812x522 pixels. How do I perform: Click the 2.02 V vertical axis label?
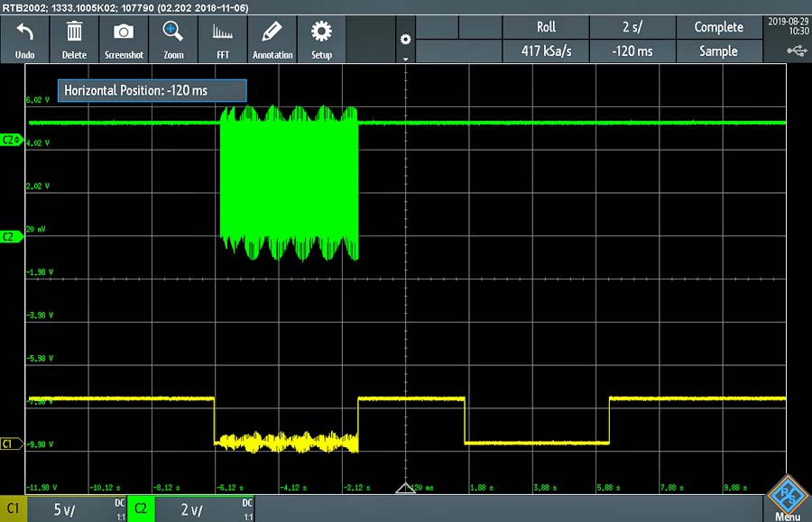click(x=38, y=186)
